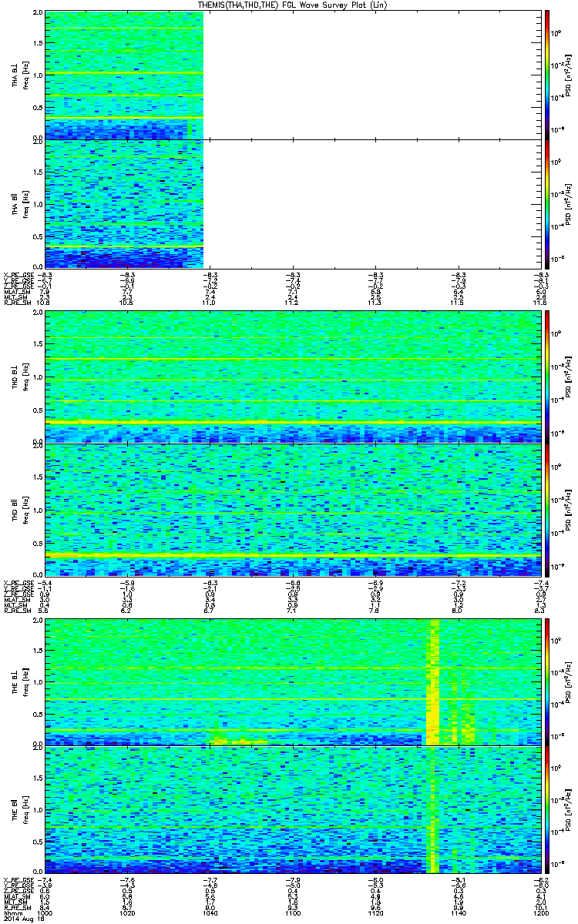Click the 1040 time label on bottom axis

pos(209,914)
